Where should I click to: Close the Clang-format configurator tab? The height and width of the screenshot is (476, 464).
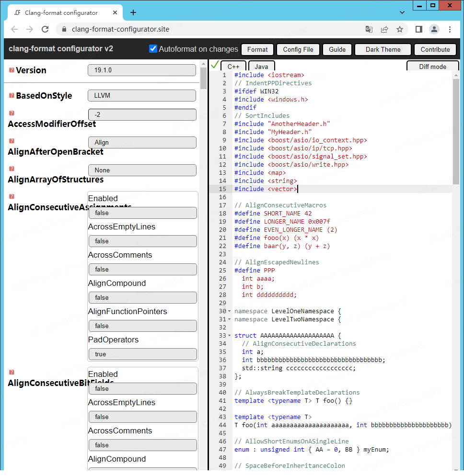coord(115,12)
